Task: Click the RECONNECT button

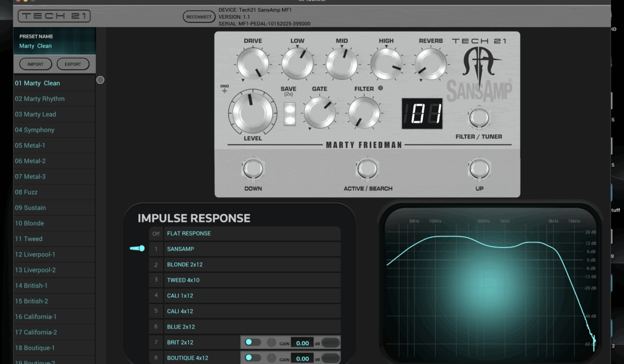Action: point(199,17)
